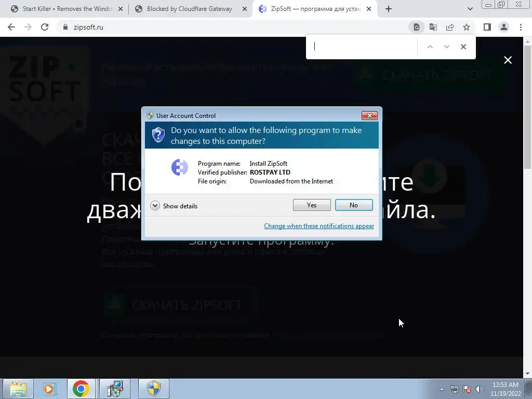Close the Start Killer tab
The height and width of the screenshot is (399, 532).
121,9
